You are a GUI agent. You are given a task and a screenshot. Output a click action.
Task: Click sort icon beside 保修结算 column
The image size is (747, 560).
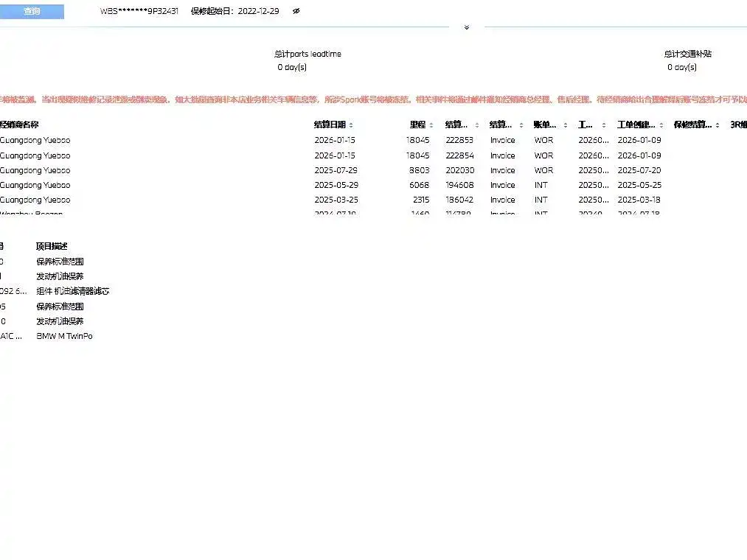click(x=718, y=125)
